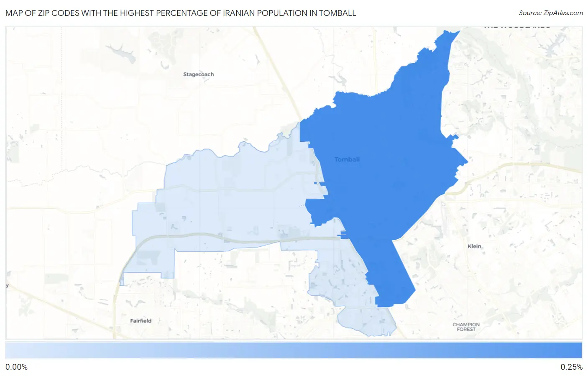
Task: Click the Champion Forest map label
Action: tap(466, 327)
